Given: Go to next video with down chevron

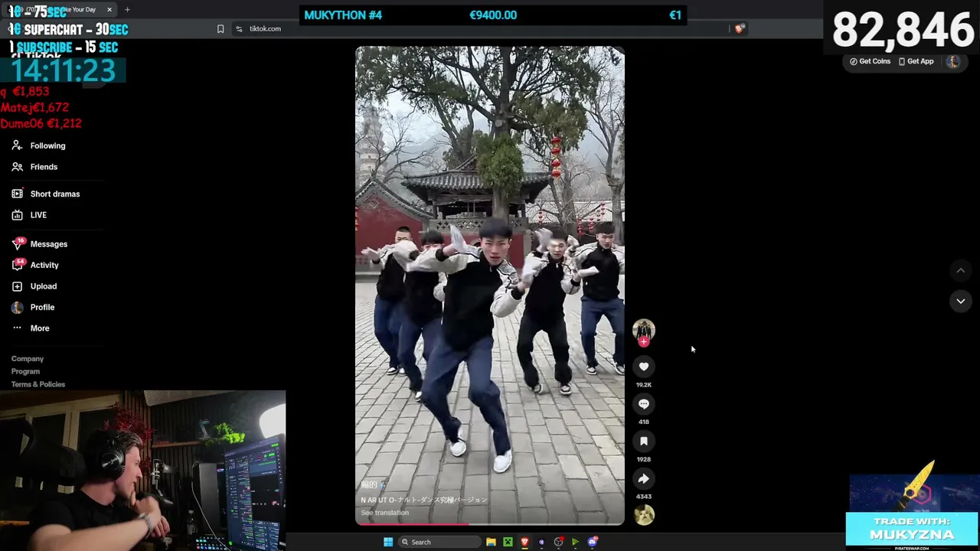Looking at the screenshot, I should pyautogui.click(x=961, y=302).
